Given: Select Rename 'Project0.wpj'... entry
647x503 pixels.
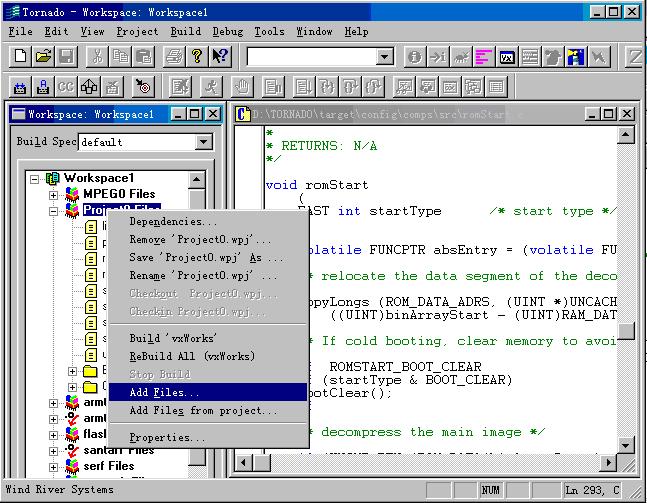Looking at the screenshot, I should point(208,275).
